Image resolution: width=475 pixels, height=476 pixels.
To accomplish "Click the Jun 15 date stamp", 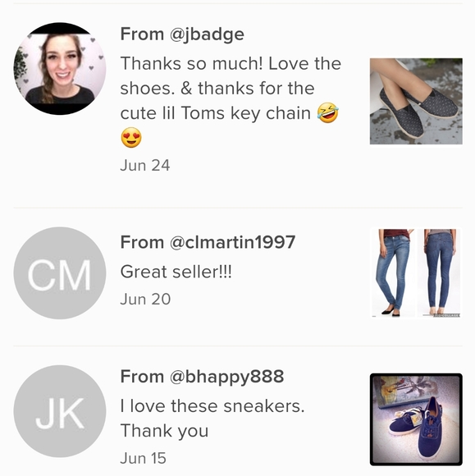I will pyautogui.click(x=144, y=458).
